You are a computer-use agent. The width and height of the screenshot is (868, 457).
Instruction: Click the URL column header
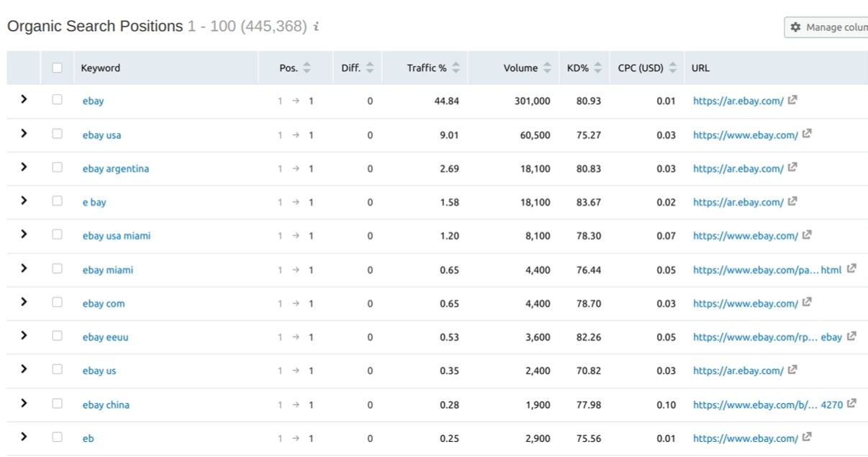point(700,68)
